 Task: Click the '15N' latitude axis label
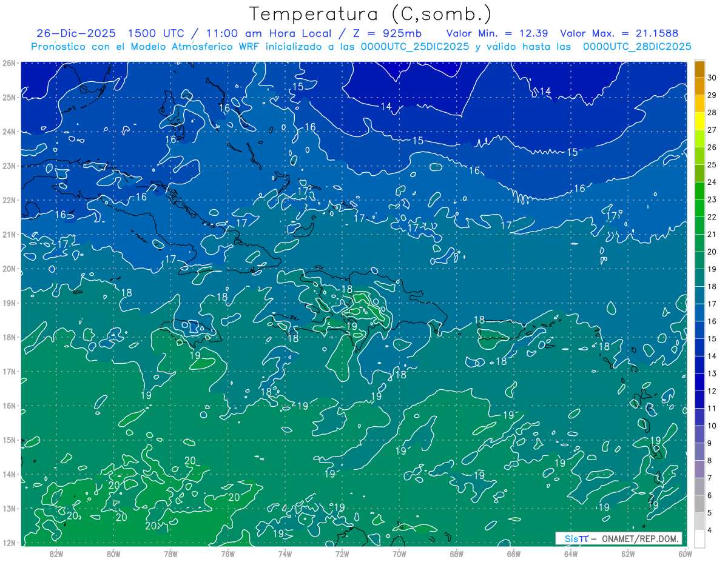[9, 440]
